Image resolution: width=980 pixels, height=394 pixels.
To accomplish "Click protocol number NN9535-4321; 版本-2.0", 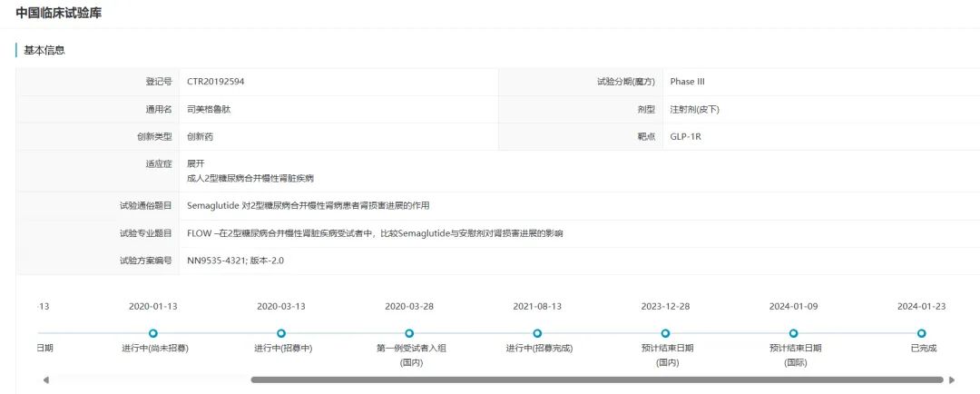I will [236, 261].
